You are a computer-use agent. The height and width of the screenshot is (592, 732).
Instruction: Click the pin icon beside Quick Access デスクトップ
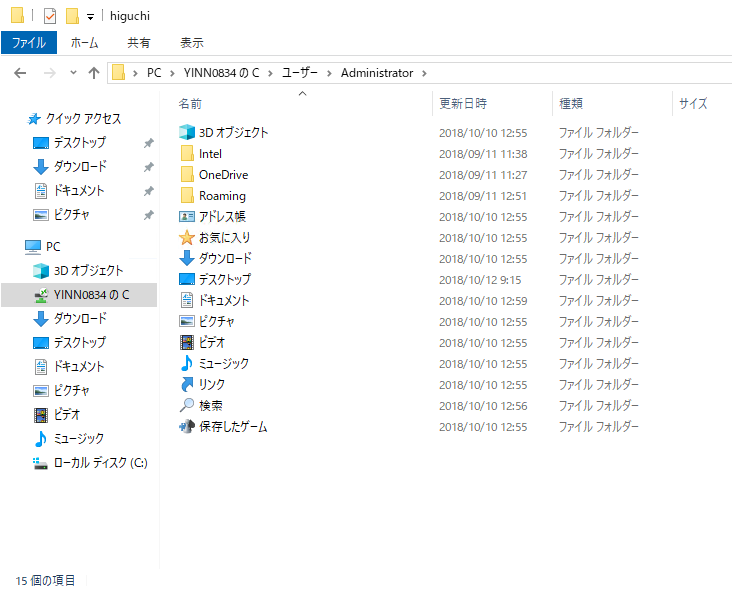pyautogui.click(x=148, y=143)
